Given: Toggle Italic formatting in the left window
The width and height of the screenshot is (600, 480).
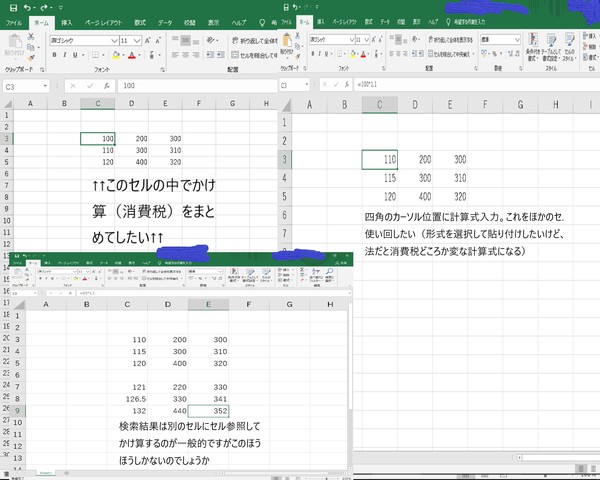Looking at the screenshot, I should 64,55.
